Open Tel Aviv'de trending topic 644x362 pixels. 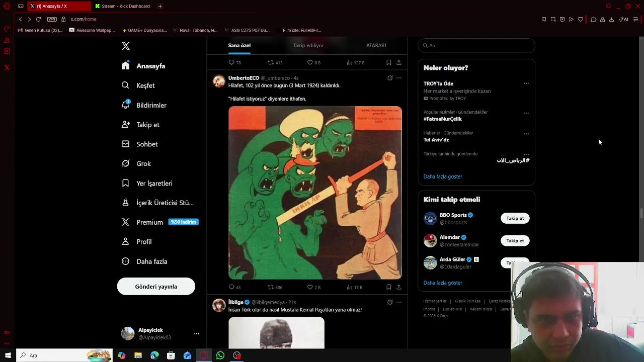(436, 140)
